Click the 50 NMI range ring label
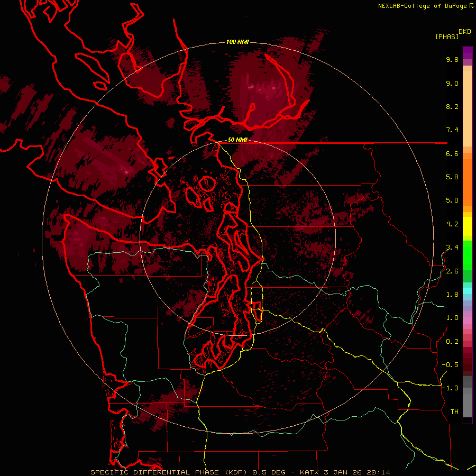This screenshot has height=476, width=476. click(237, 140)
